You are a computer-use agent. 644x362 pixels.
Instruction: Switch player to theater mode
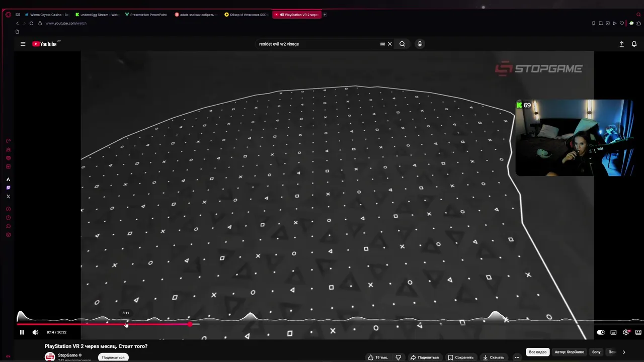point(638,332)
